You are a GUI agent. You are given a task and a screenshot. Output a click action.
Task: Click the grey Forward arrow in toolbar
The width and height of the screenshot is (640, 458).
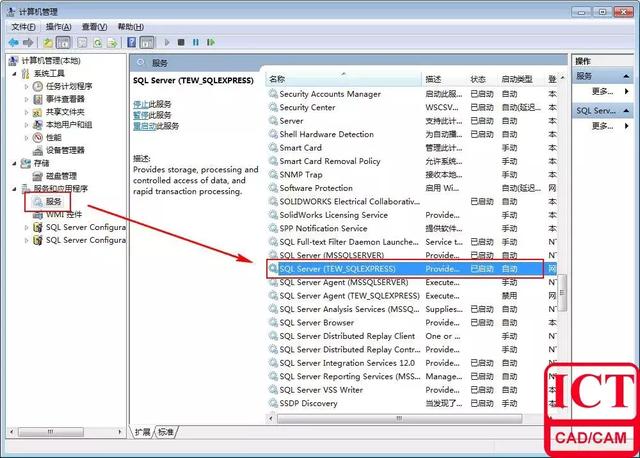(28, 42)
